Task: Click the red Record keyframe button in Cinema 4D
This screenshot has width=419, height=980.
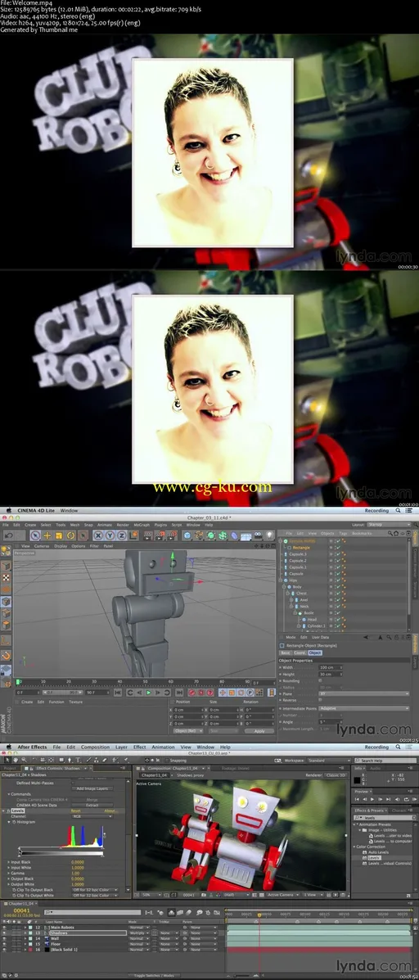Action: tap(191, 693)
